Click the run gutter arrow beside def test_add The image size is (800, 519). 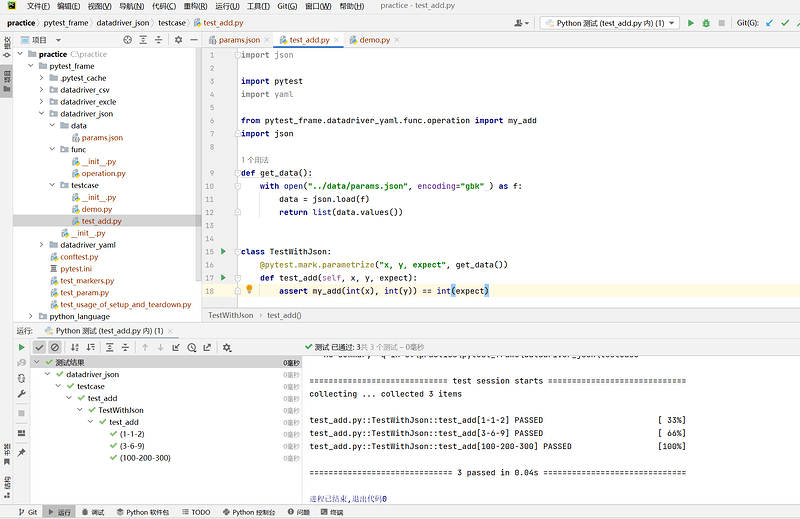click(223, 278)
